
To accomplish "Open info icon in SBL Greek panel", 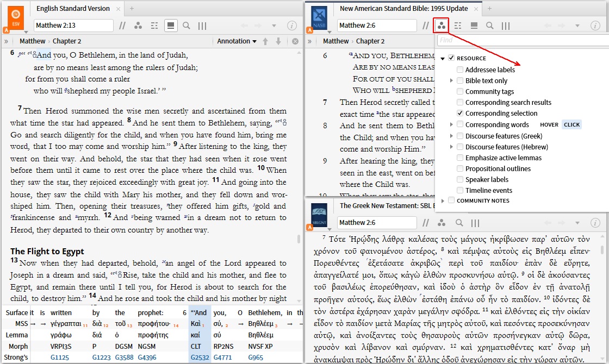I will pos(595,223).
